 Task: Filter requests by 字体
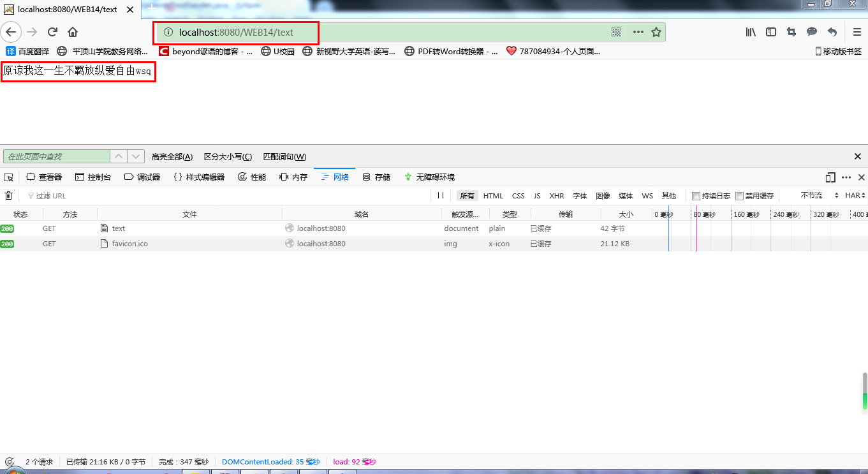pyautogui.click(x=580, y=196)
